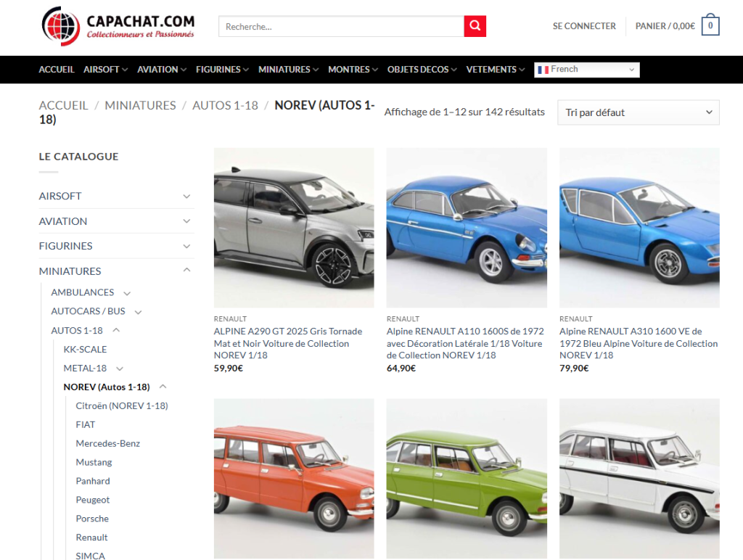Open the Citroën (NOREV 1-18) category
This screenshot has width=743, height=560.
point(121,405)
